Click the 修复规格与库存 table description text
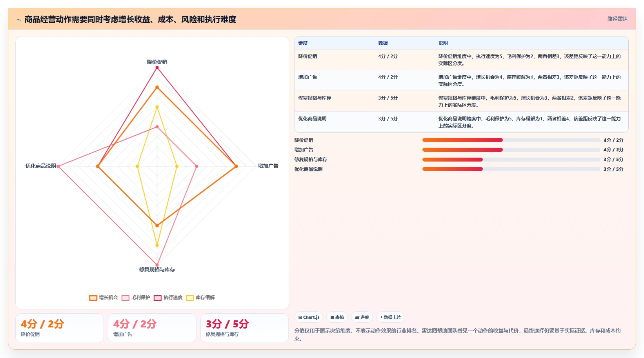The height and width of the screenshot is (358, 644). pos(529,102)
